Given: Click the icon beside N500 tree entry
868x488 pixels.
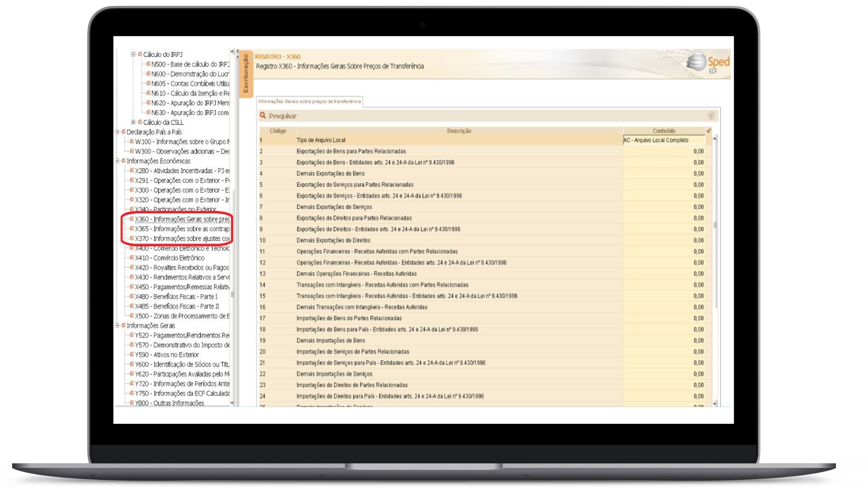Looking at the screenshot, I should pos(148,64).
